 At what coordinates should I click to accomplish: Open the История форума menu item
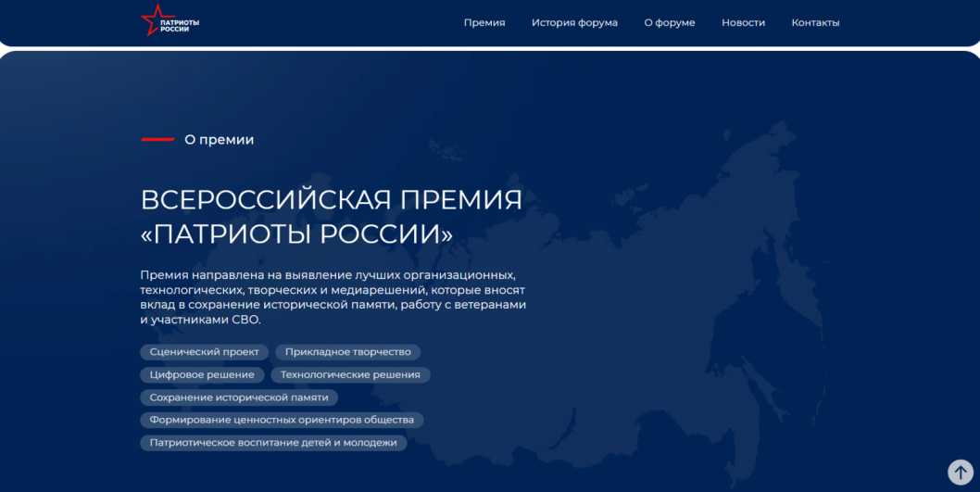574,22
